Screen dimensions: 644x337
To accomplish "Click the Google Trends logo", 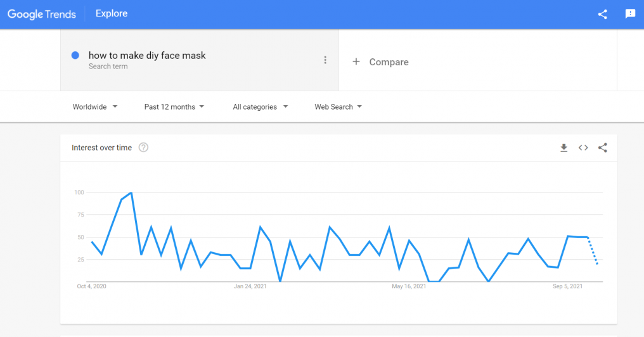I will click(x=41, y=14).
